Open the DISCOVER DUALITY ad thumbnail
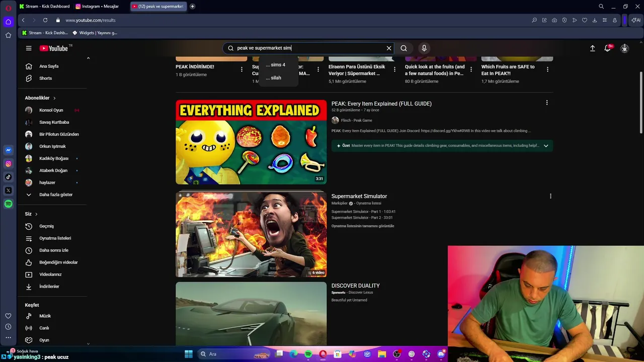The width and height of the screenshot is (644, 362). 251,314
